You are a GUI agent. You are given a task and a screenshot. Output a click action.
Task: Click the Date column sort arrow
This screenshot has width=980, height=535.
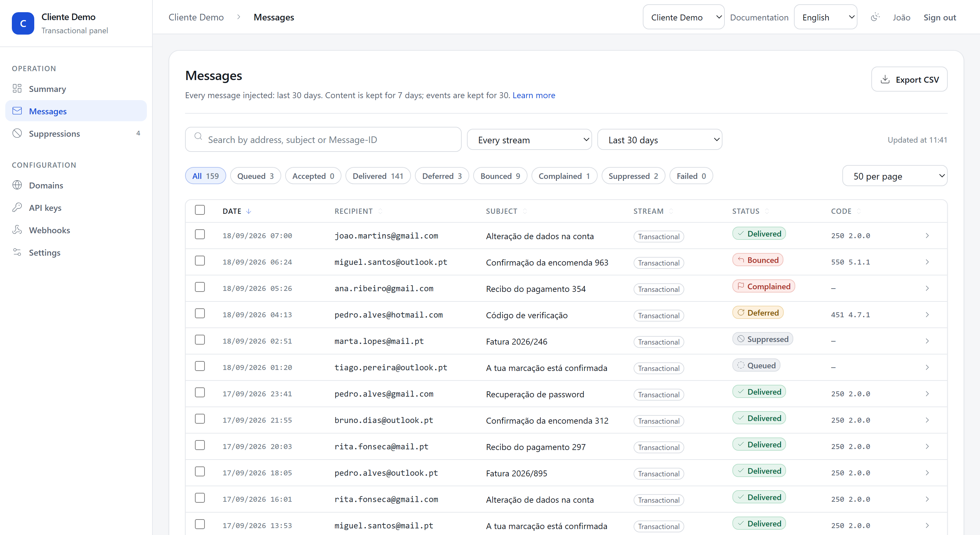249,211
